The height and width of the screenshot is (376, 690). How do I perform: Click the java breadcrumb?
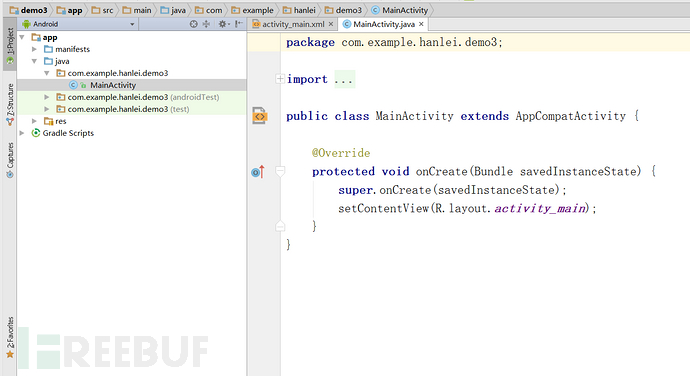[x=173, y=10]
